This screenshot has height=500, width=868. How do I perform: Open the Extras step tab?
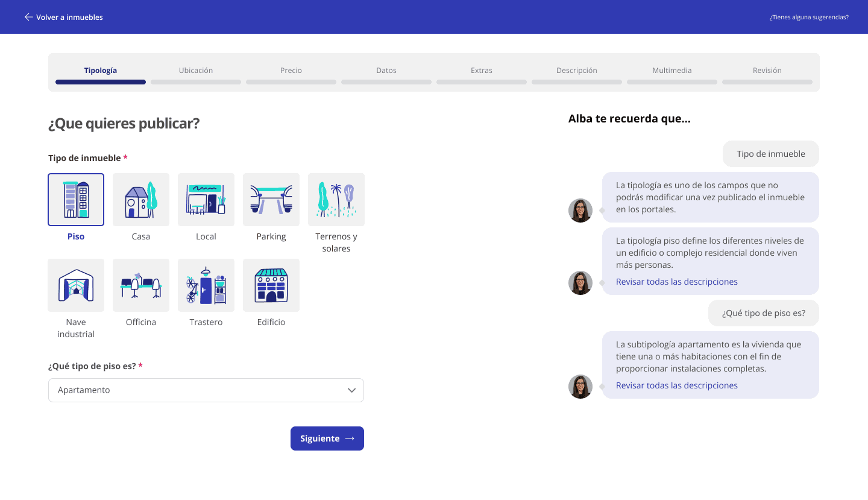pyautogui.click(x=482, y=71)
